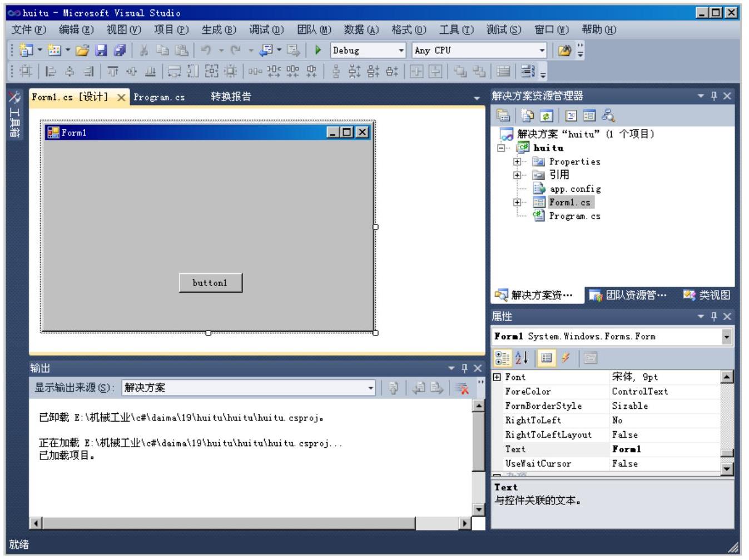Click the Make Same Width icon
The width and height of the screenshot is (749, 560).
point(175,71)
